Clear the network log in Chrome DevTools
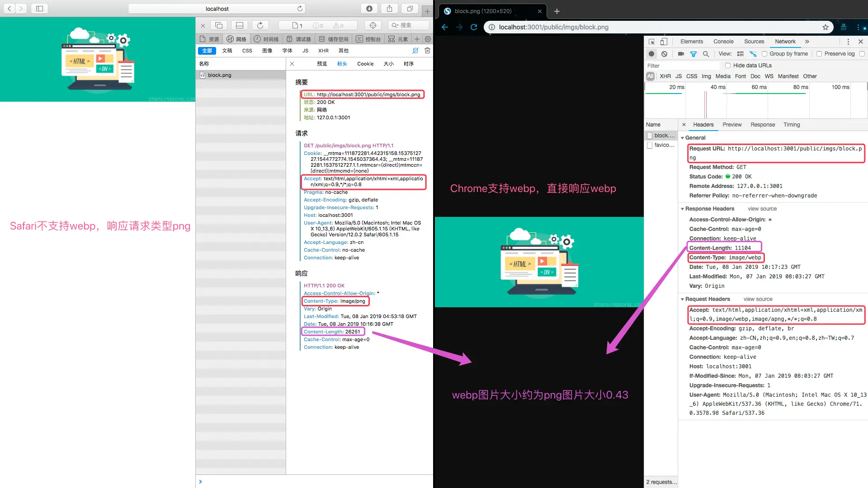This screenshot has width=868, height=488. click(x=664, y=54)
